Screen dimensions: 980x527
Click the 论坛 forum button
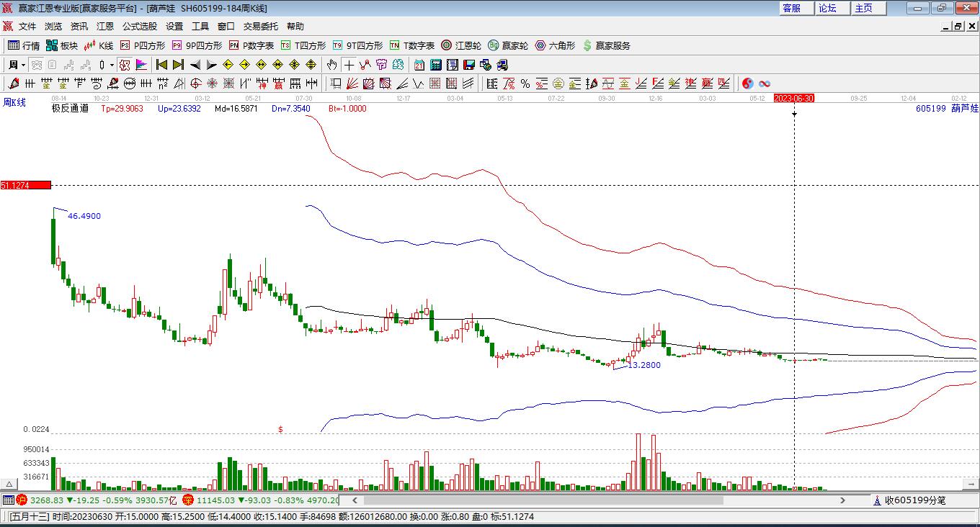coord(827,8)
